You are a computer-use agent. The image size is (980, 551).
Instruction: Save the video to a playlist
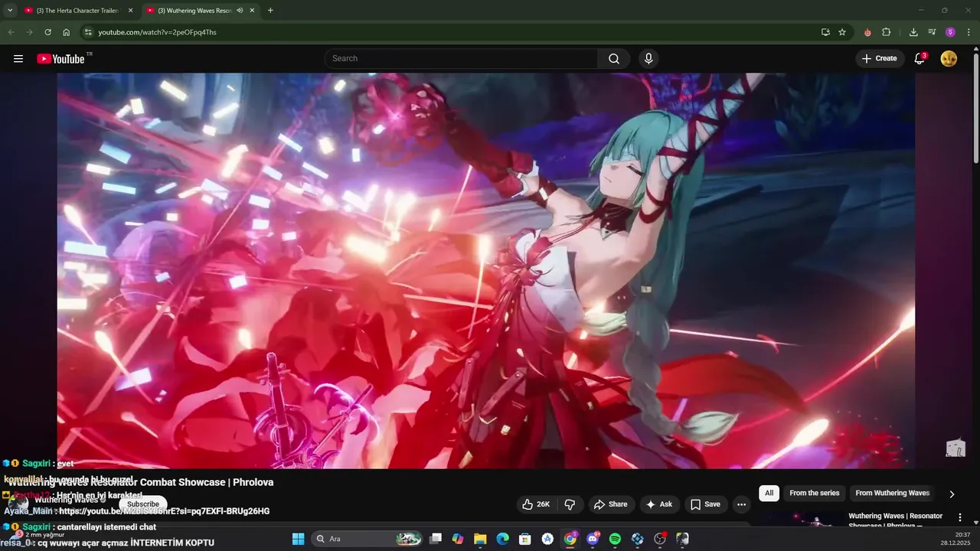[706, 504]
